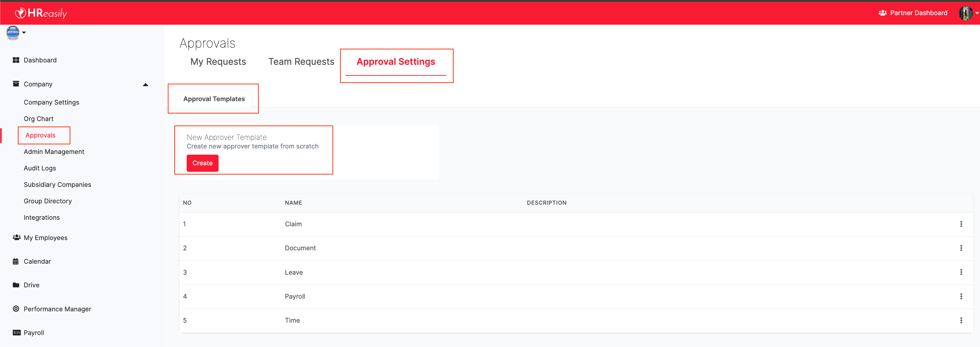This screenshot has height=347, width=980.
Task: Click the Partner Dashboard people icon
Action: (x=883, y=13)
